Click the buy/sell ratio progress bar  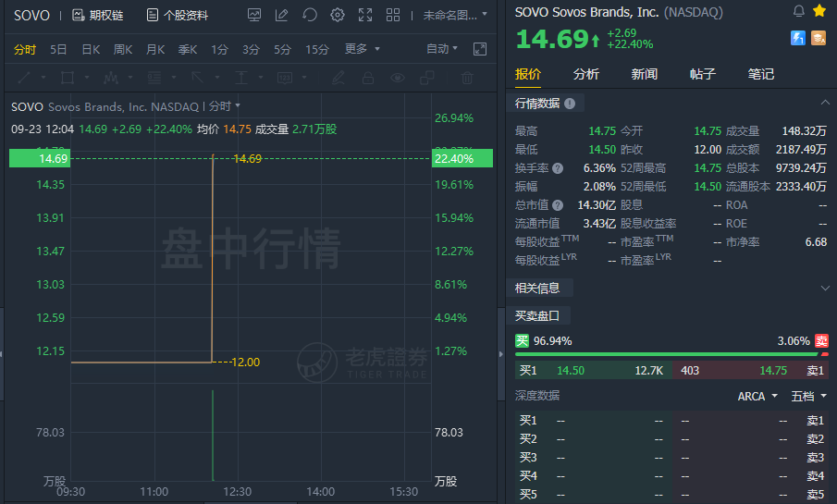click(671, 354)
